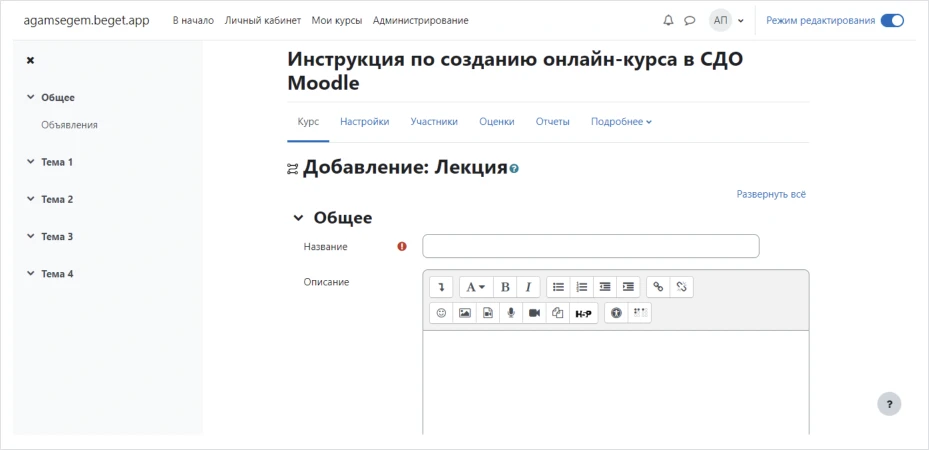
Task: Open help icon next to Добавление: Лекция
Action: (514, 169)
